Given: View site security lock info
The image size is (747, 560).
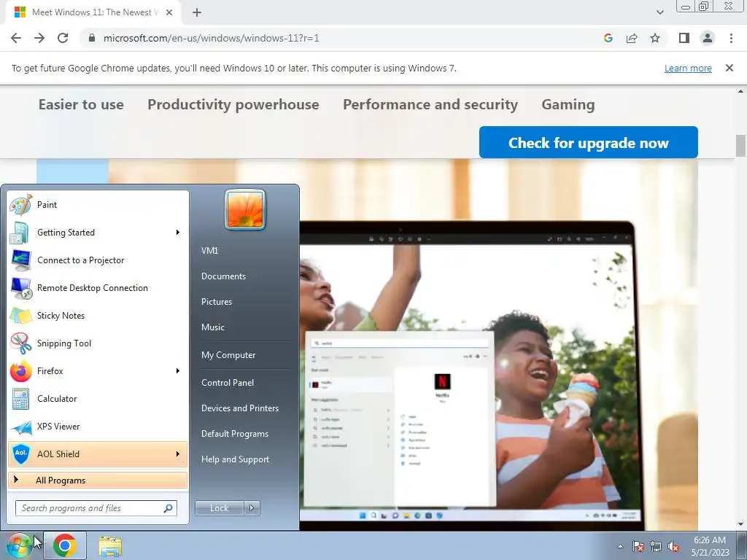Looking at the screenshot, I should coord(92,38).
